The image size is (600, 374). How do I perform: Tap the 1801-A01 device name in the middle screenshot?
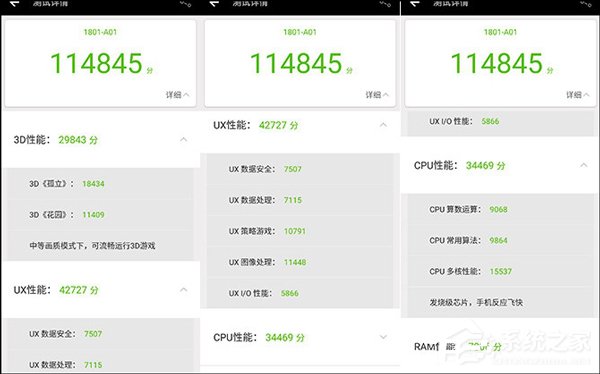point(300,32)
